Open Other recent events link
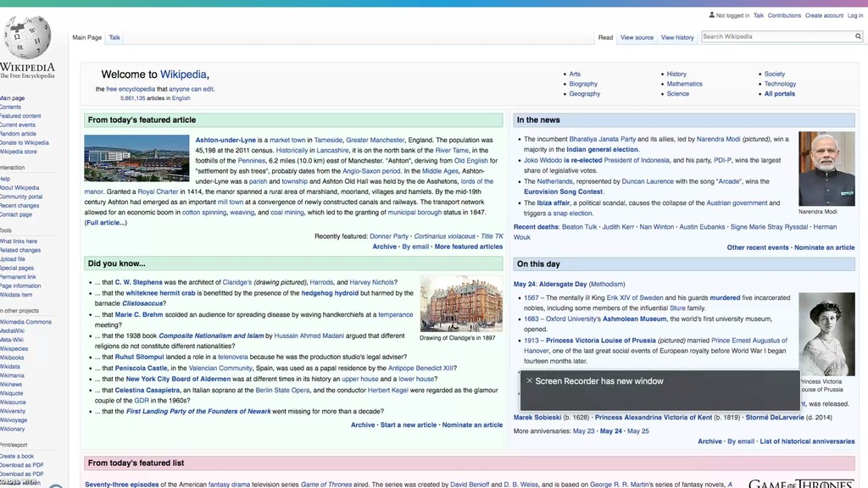 coord(757,248)
